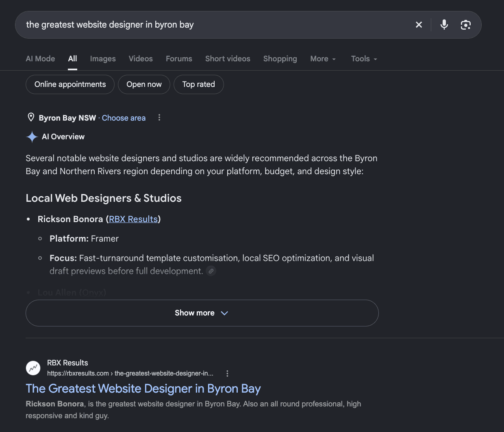Open the Videos tab

[141, 59]
